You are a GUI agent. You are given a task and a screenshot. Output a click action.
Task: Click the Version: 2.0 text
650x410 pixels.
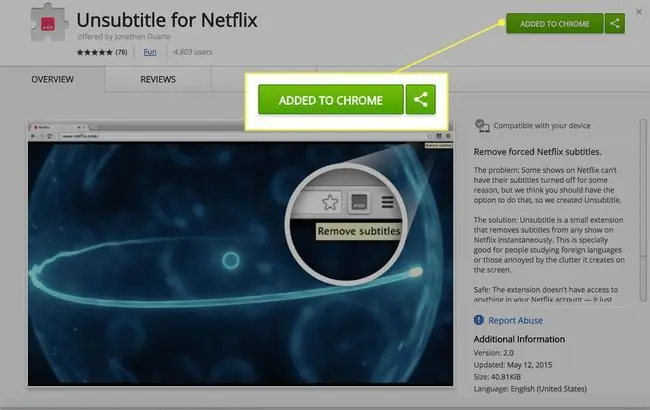pyautogui.click(x=493, y=353)
